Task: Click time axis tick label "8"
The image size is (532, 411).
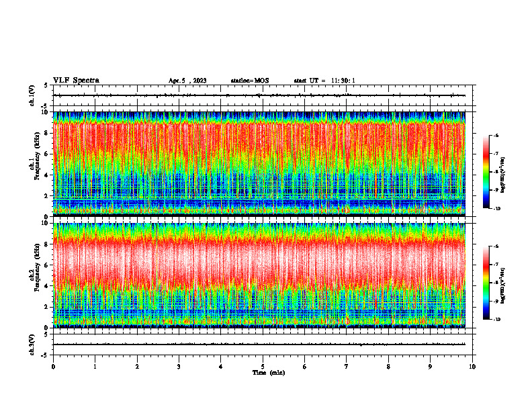Action: (388, 367)
